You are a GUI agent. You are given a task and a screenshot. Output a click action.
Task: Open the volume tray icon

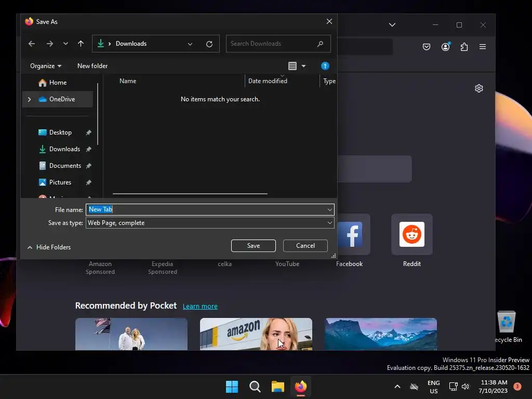point(465,387)
